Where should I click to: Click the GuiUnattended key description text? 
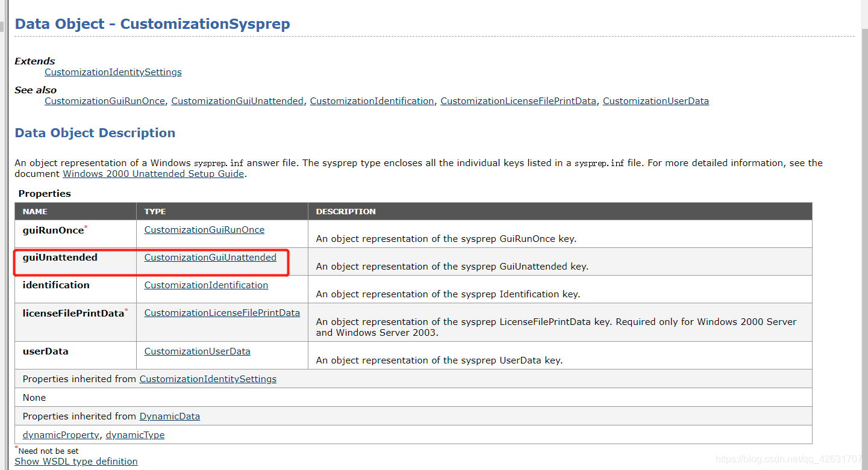[452, 267]
